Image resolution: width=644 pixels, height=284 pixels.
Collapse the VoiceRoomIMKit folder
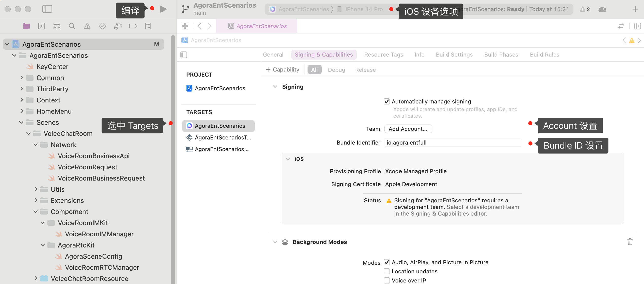(x=43, y=223)
